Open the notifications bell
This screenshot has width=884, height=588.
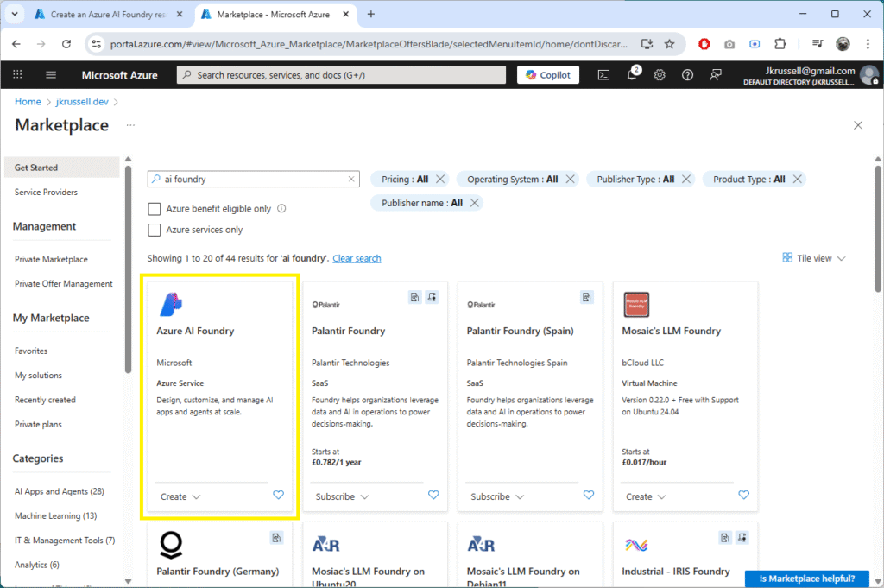tap(633, 74)
